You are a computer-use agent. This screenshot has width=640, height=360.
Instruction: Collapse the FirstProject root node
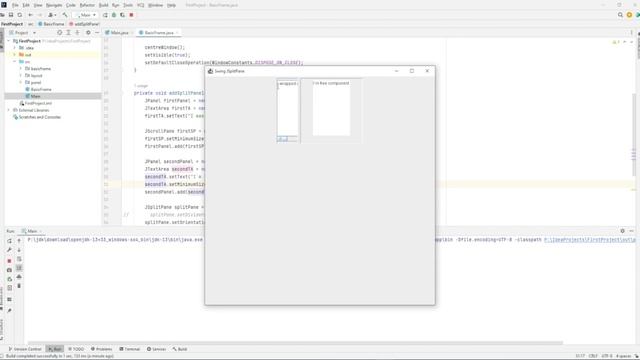[x=9, y=41]
